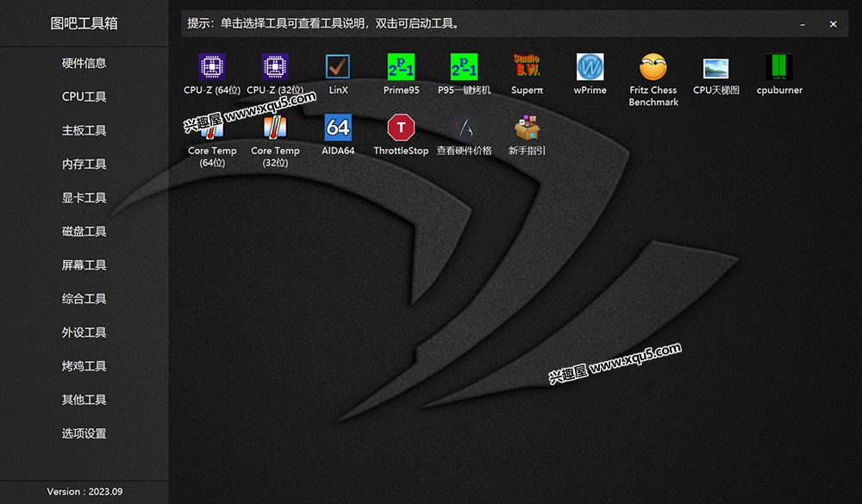Switch to the CPU工具 category
Image resolution: width=862 pixels, height=504 pixels.
[84, 96]
